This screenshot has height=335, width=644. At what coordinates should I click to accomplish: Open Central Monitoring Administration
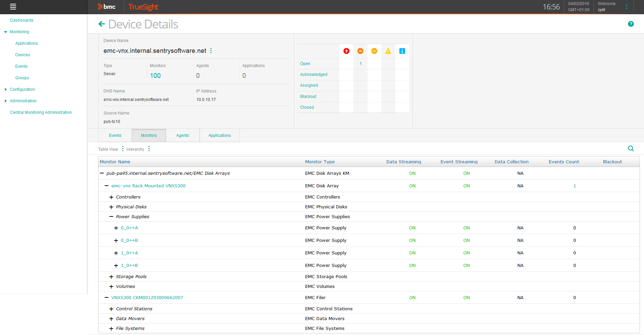click(x=41, y=112)
